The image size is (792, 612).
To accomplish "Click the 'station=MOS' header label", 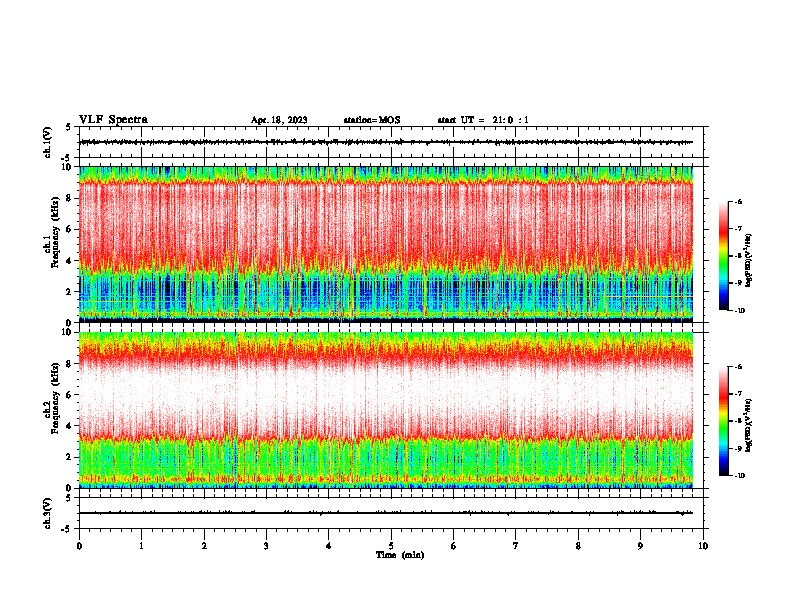I will (x=372, y=120).
